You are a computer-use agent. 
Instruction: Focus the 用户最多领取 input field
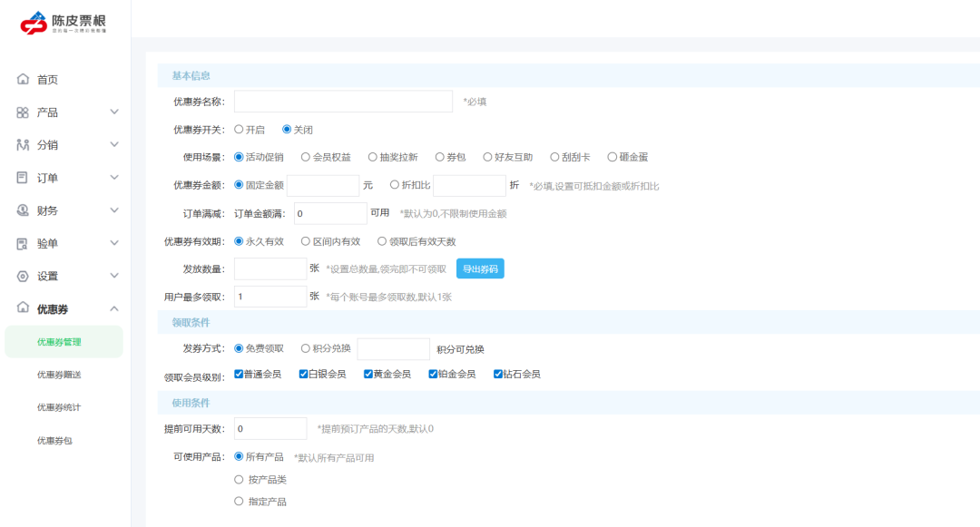270,297
